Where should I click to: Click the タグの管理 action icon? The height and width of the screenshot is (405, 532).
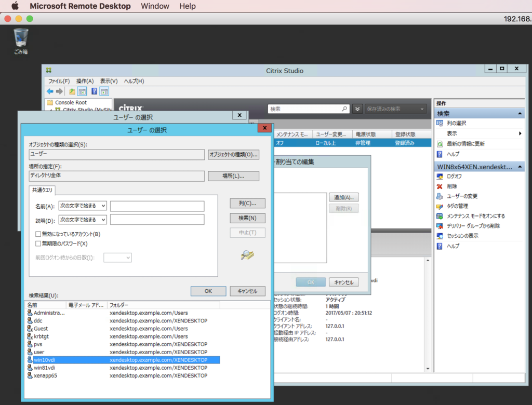click(x=440, y=206)
